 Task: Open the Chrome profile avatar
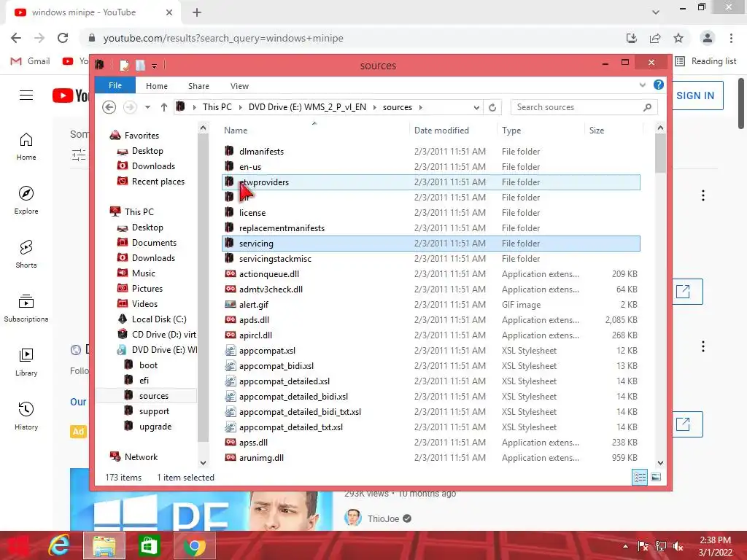pos(708,38)
